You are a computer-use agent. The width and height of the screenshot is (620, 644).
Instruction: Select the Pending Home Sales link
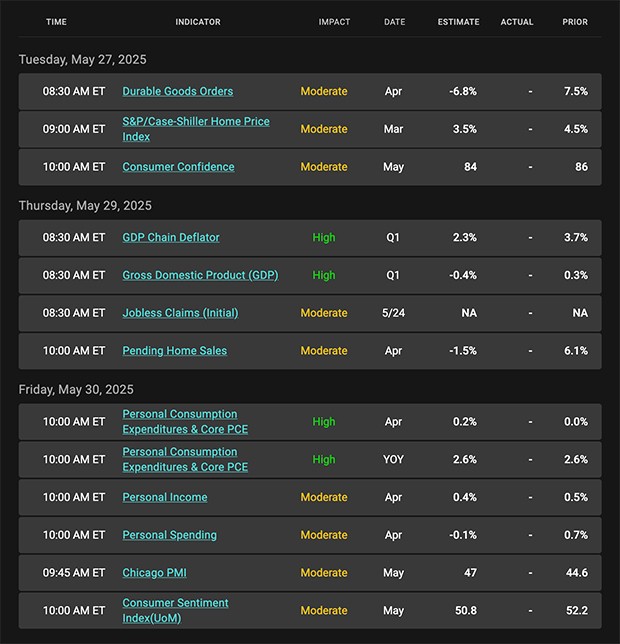tap(175, 351)
